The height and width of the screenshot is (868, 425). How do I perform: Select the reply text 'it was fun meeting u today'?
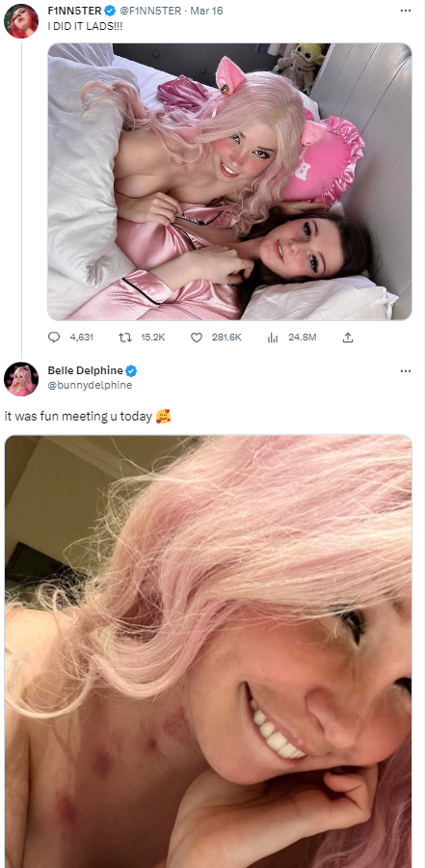point(78,417)
